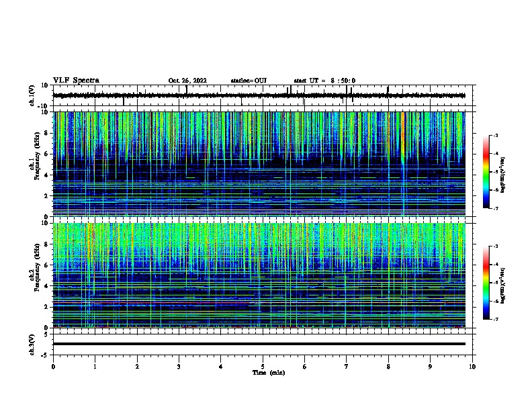Click the thick black ch.3 trace line
532x411 pixels.
(x=259, y=344)
